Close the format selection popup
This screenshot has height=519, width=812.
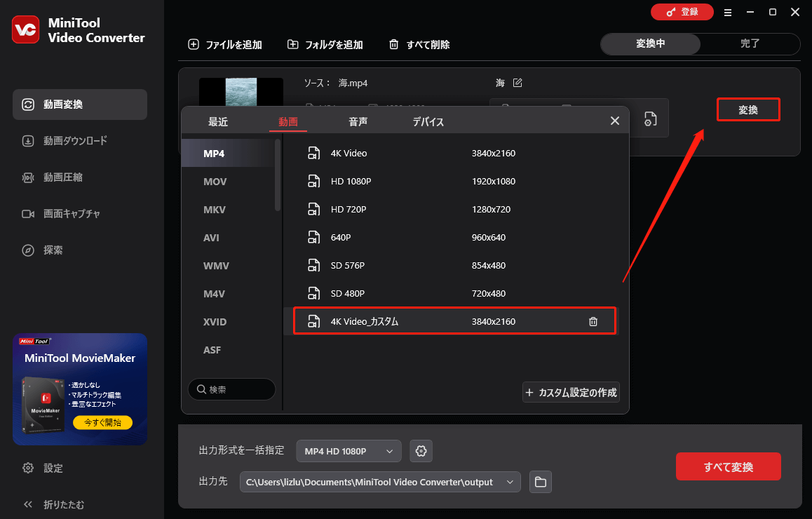coord(615,121)
